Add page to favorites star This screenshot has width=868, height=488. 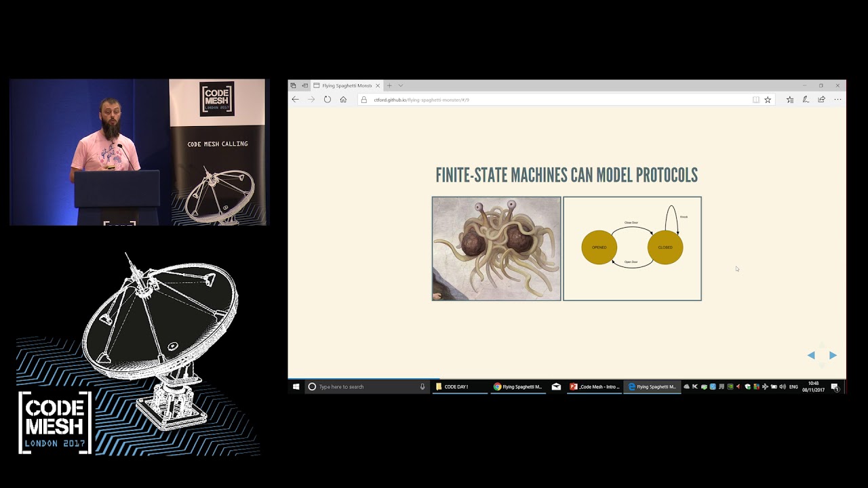768,100
